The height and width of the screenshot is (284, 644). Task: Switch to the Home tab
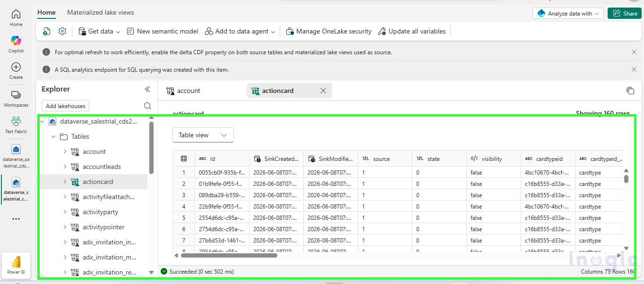point(46,12)
